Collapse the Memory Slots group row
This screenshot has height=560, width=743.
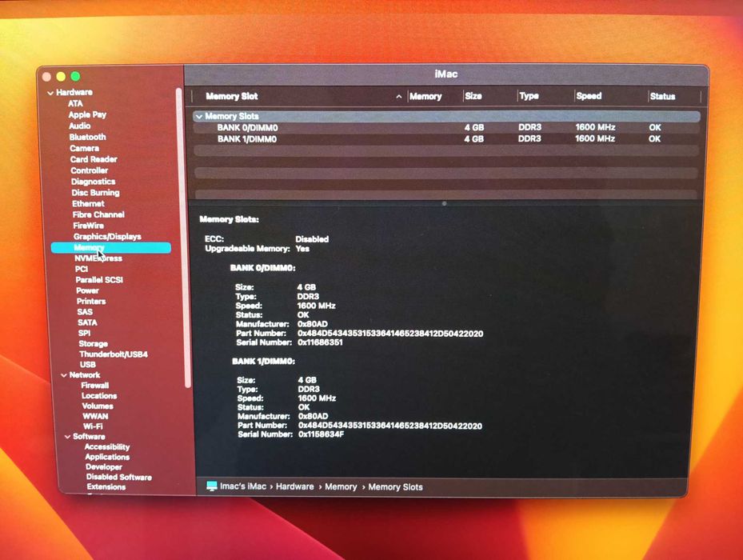click(199, 116)
